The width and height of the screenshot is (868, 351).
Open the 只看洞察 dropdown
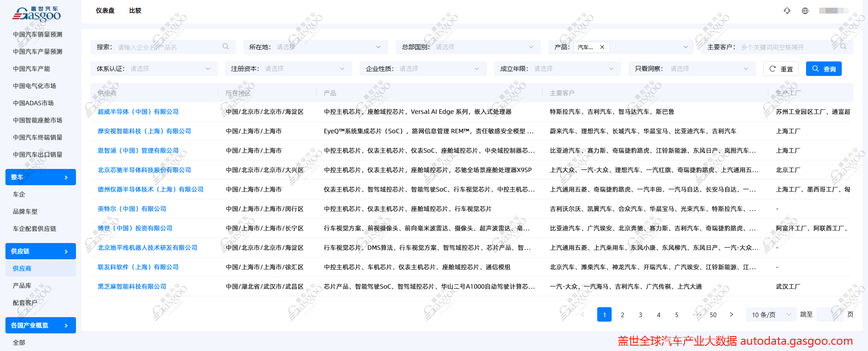click(692, 69)
